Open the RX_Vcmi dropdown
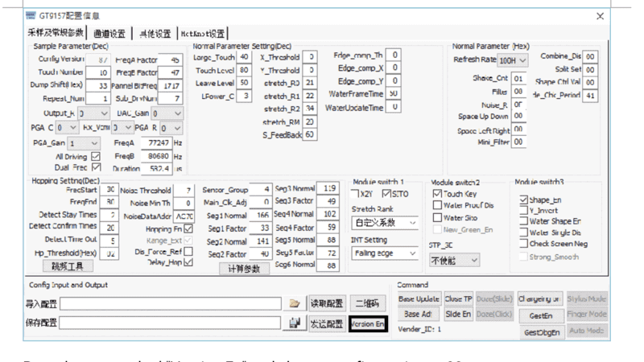The height and width of the screenshot is (362, 644). [x=122, y=128]
